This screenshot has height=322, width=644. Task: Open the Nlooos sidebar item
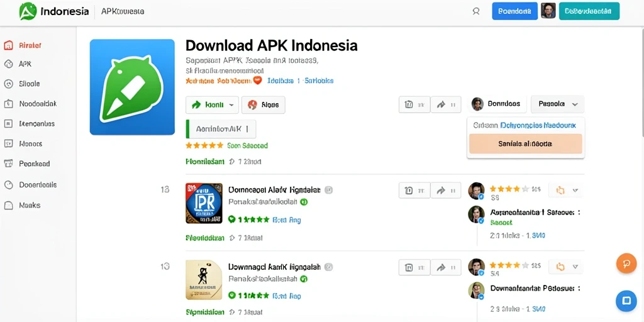coord(23,144)
